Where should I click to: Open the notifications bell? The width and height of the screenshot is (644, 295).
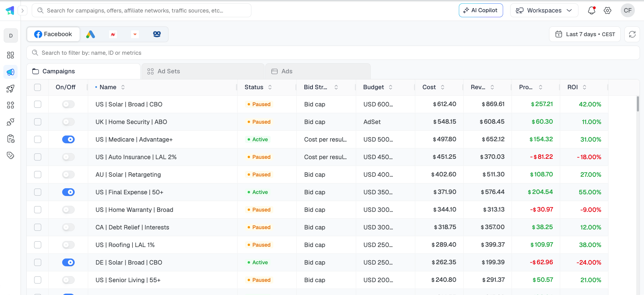pos(592,10)
